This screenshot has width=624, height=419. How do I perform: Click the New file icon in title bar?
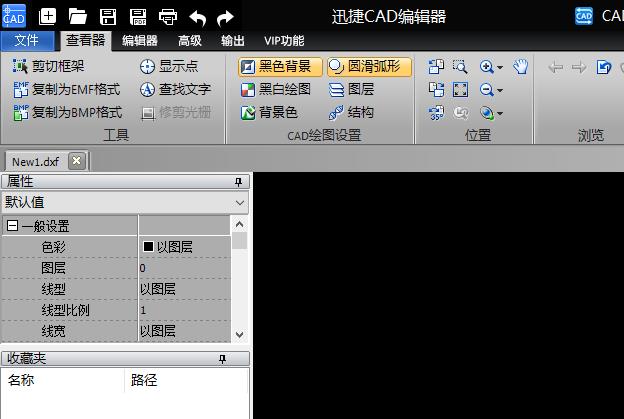tap(47, 17)
